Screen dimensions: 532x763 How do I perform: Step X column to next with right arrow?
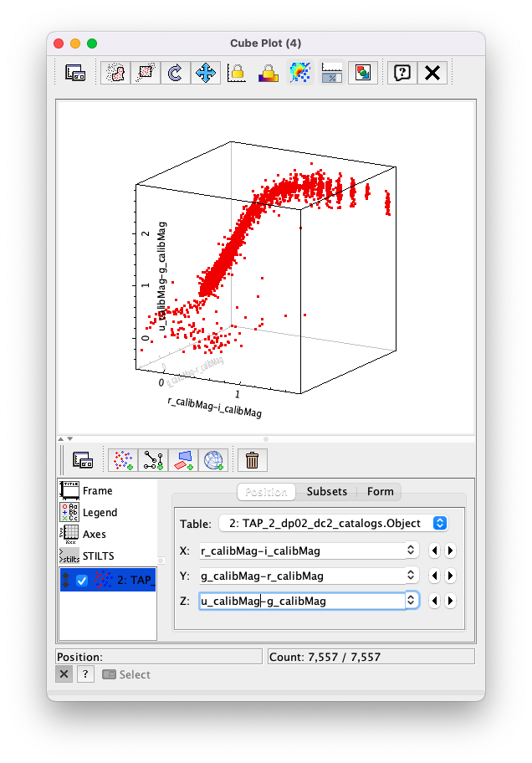pos(450,550)
